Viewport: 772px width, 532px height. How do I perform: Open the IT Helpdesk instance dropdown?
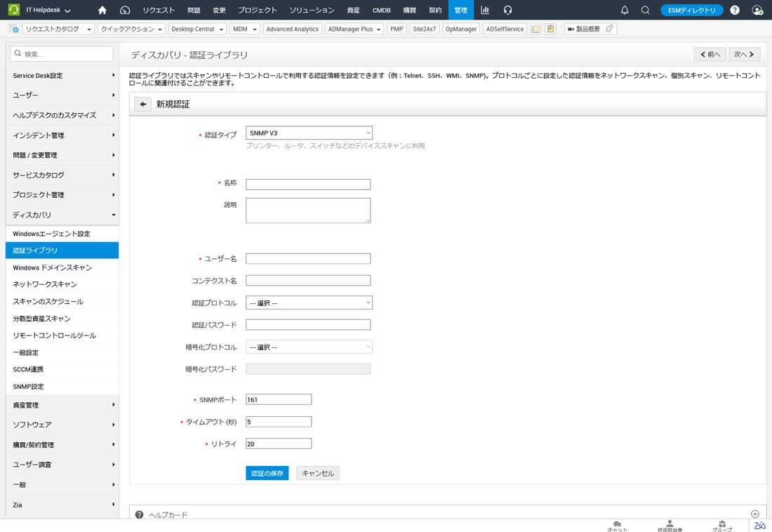[48, 10]
